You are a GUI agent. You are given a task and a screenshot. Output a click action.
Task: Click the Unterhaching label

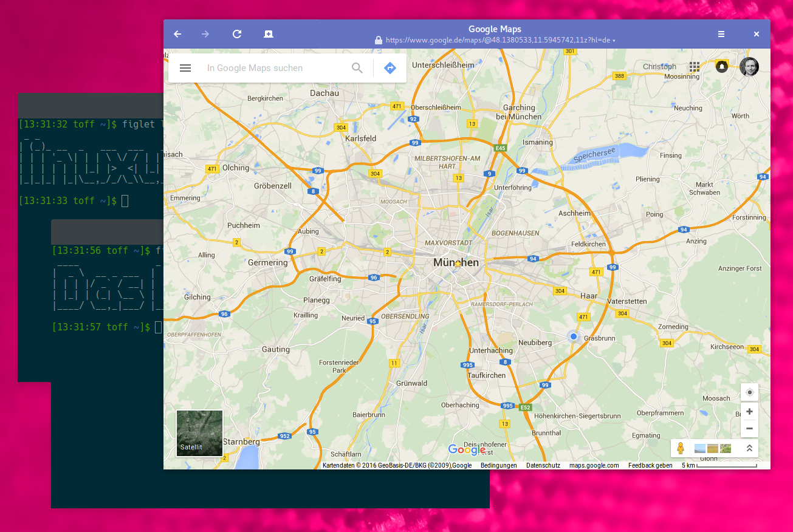coord(491,350)
